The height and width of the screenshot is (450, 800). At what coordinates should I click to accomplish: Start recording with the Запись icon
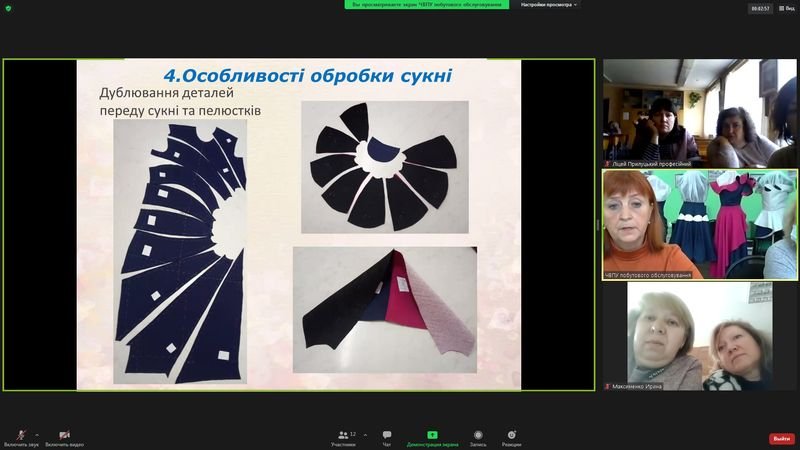478,437
